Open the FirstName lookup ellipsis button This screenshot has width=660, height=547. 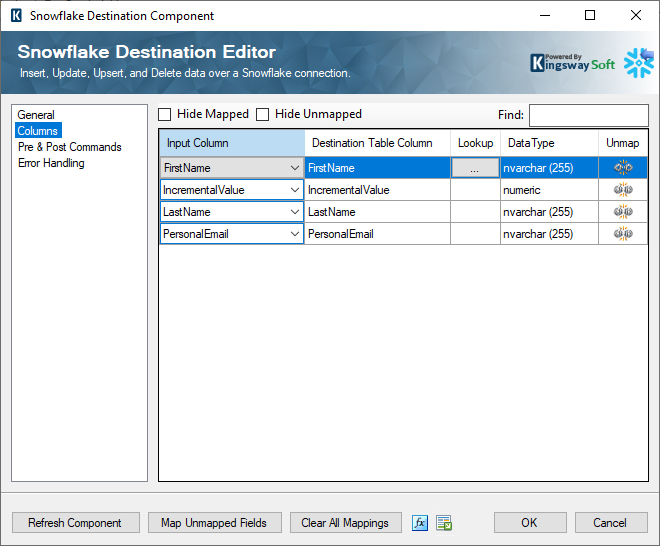click(x=475, y=168)
